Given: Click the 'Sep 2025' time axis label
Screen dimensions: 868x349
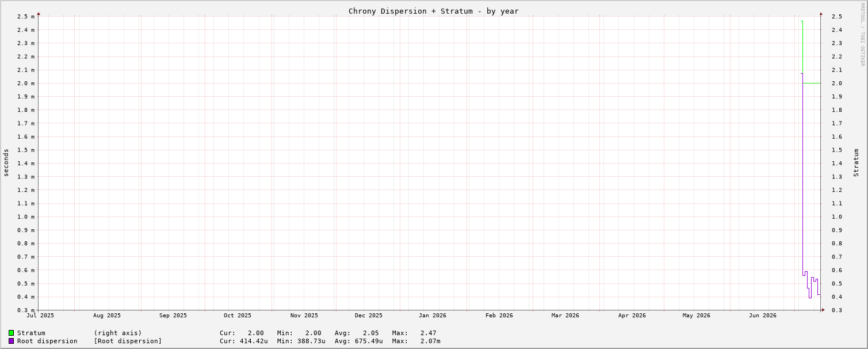Looking at the screenshot, I should pos(173,316).
